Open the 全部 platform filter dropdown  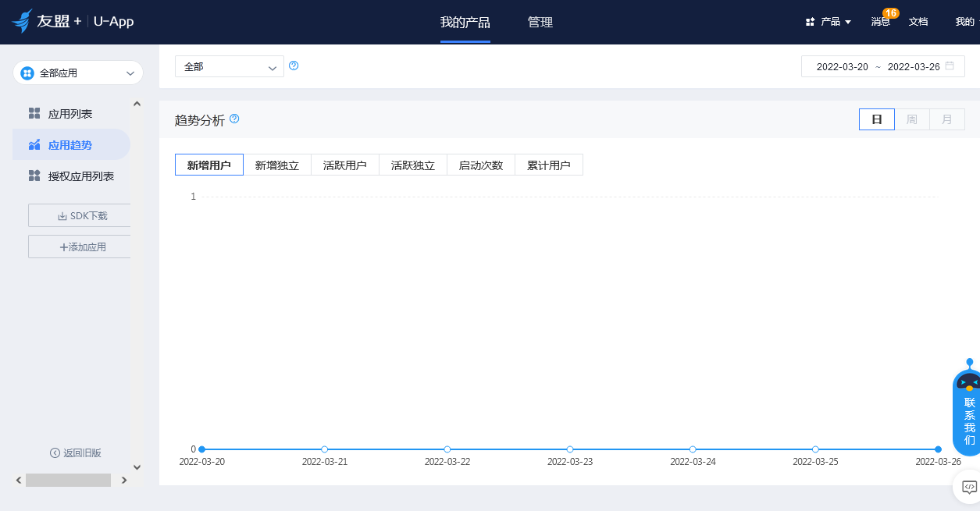pyautogui.click(x=229, y=67)
